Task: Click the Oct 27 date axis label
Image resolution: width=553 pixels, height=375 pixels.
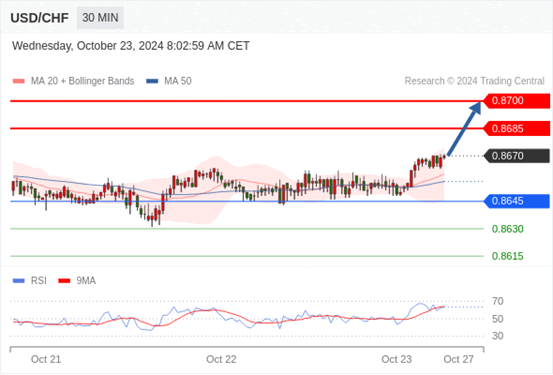Action: pyautogui.click(x=458, y=359)
